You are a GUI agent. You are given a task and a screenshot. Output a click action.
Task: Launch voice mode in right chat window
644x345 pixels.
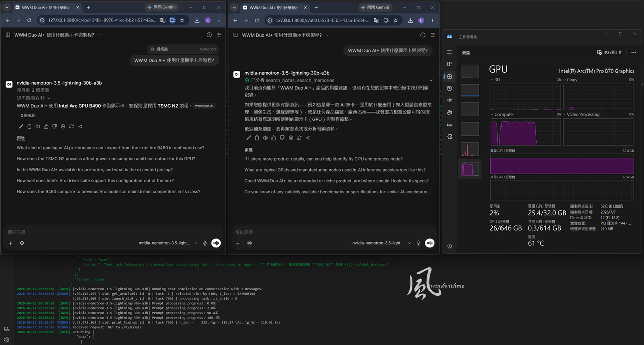[x=430, y=243]
